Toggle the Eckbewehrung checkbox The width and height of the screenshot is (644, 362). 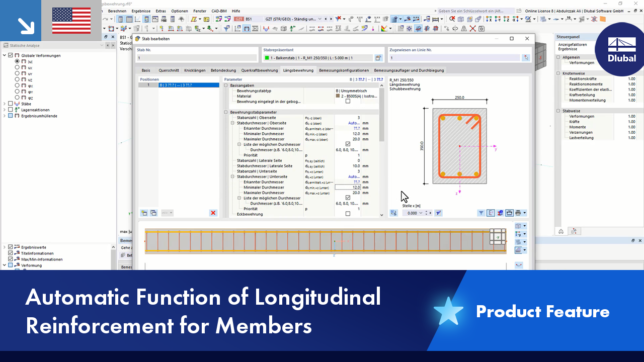click(348, 214)
